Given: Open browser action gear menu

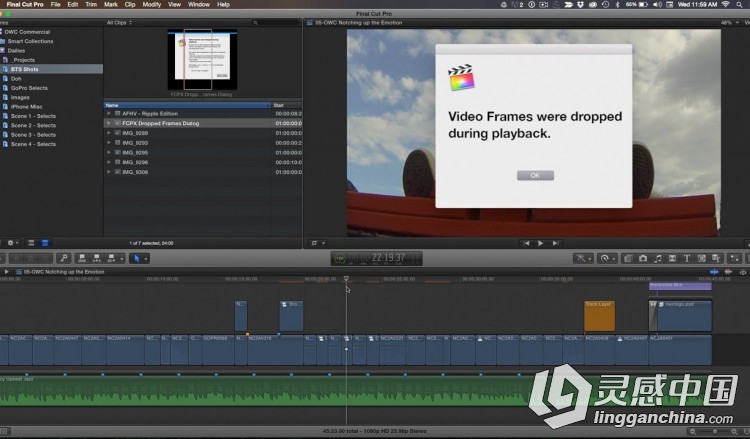Looking at the screenshot, I should pos(12,243).
